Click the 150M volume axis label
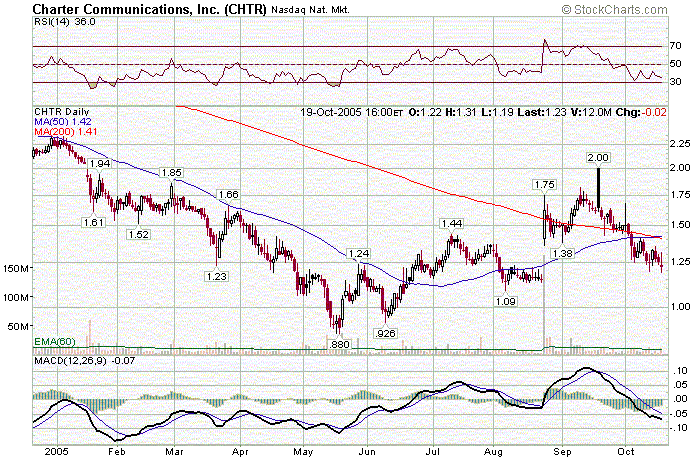 tap(17, 268)
